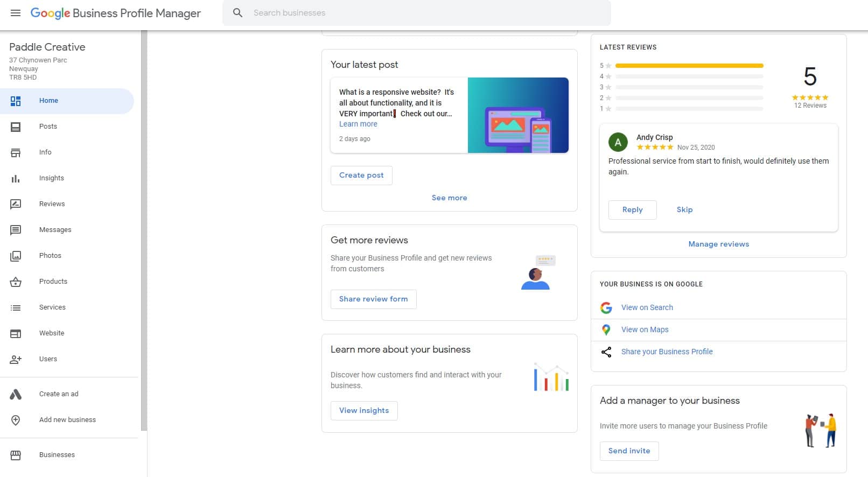This screenshot has height=477, width=868.
Task: Click the Posts icon in sidebar
Action: 16,127
